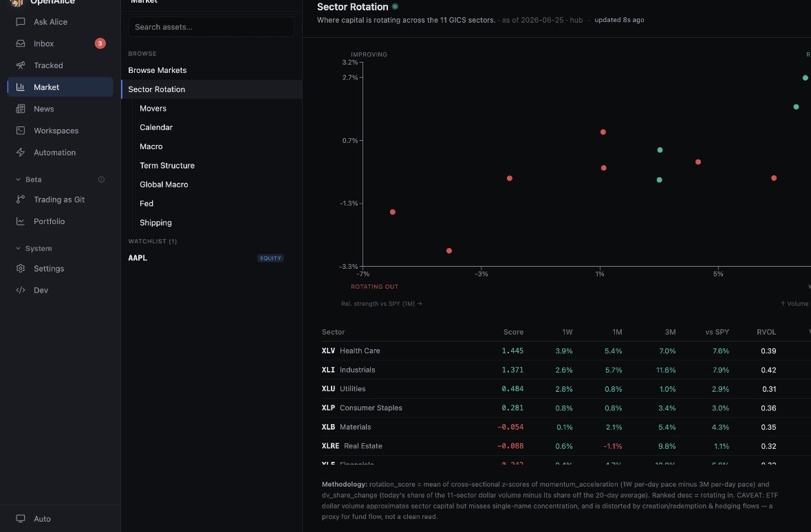This screenshot has width=811, height=532.
Task: Click the Inbox tray icon
Action: [21, 43]
